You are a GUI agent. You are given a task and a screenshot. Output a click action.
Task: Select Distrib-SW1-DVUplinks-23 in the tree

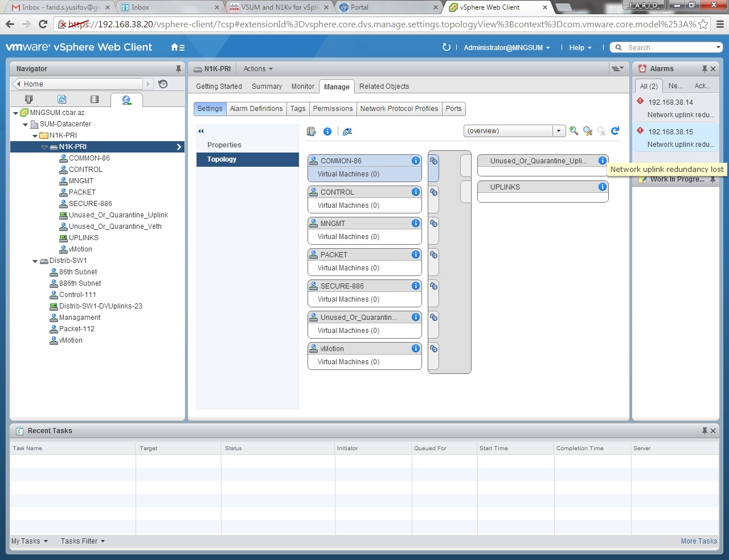click(x=100, y=306)
